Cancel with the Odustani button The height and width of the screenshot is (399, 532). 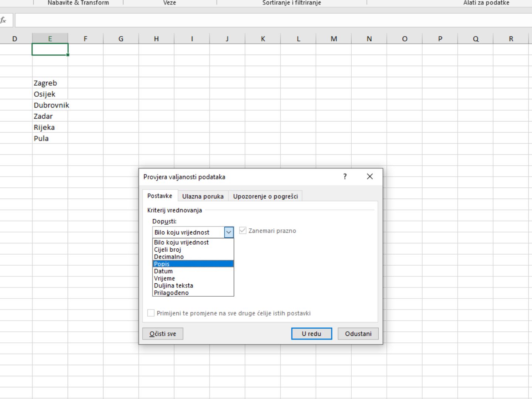point(358,334)
